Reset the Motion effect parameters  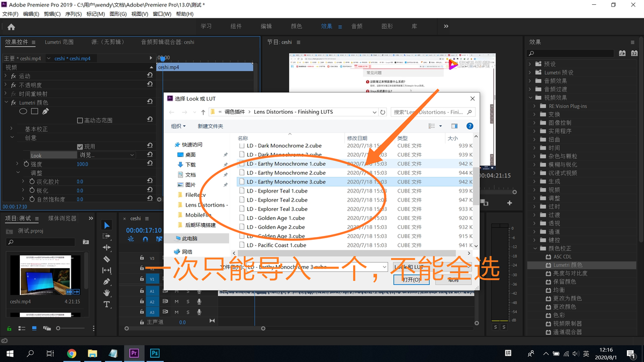click(x=150, y=76)
